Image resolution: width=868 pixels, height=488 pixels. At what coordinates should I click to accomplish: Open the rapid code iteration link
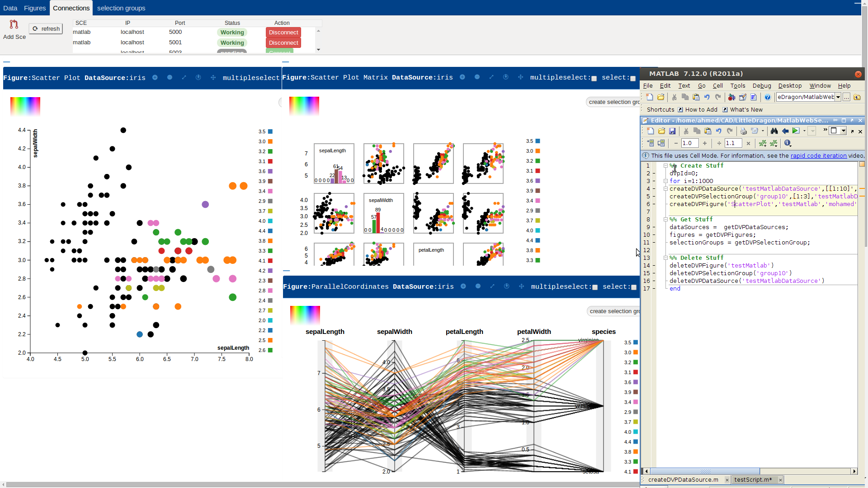(818, 155)
